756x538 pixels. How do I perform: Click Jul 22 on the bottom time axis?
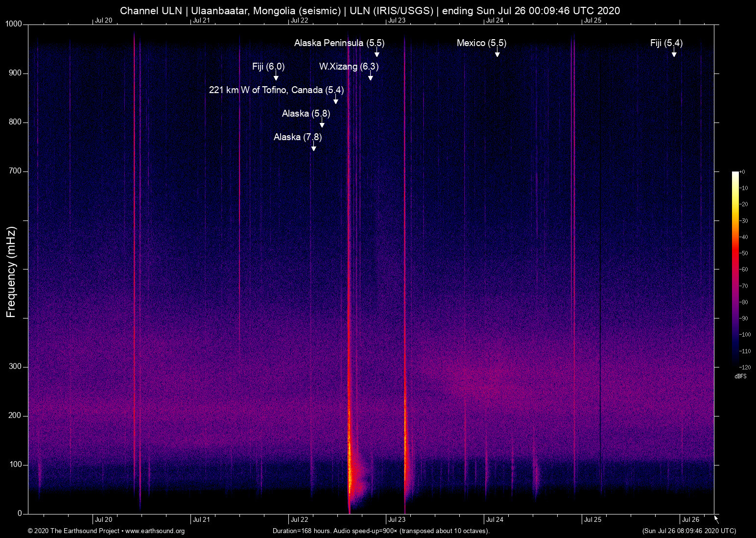pyautogui.click(x=299, y=520)
